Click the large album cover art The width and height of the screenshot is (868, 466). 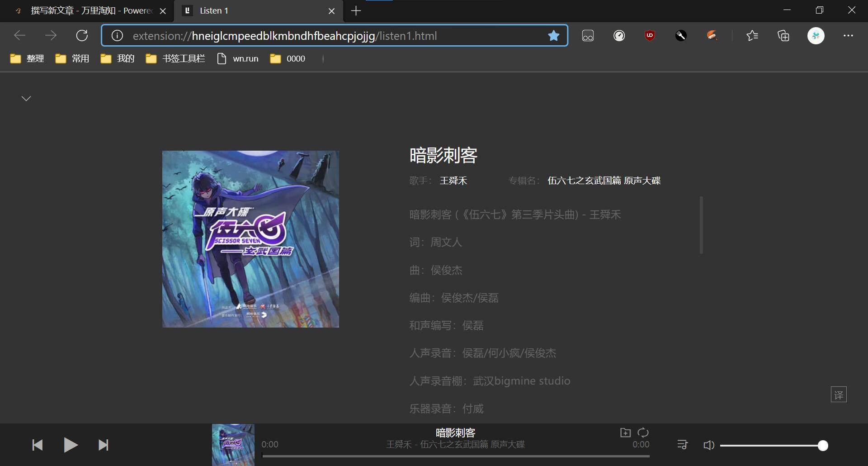coord(250,239)
